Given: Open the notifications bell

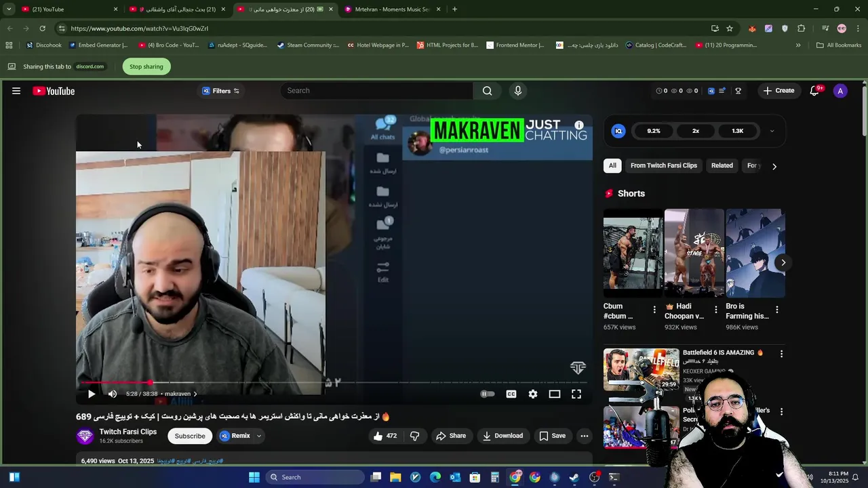Looking at the screenshot, I should [814, 91].
